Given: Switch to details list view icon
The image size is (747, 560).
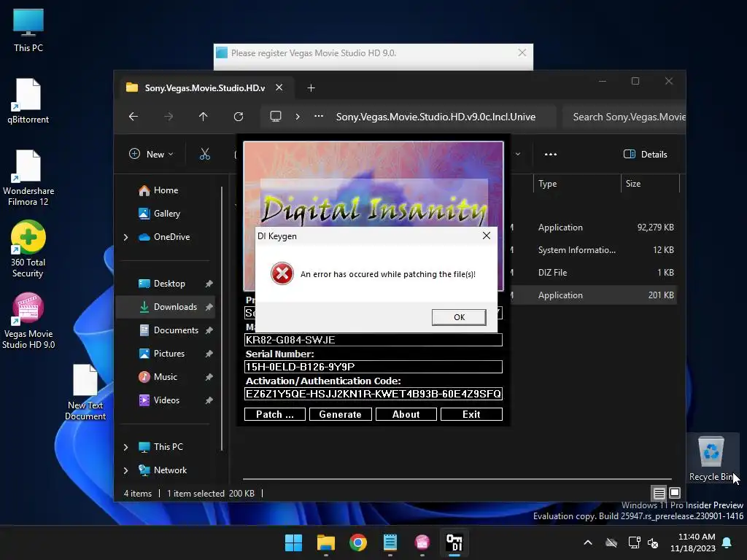Looking at the screenshot, I should point(659,493).
